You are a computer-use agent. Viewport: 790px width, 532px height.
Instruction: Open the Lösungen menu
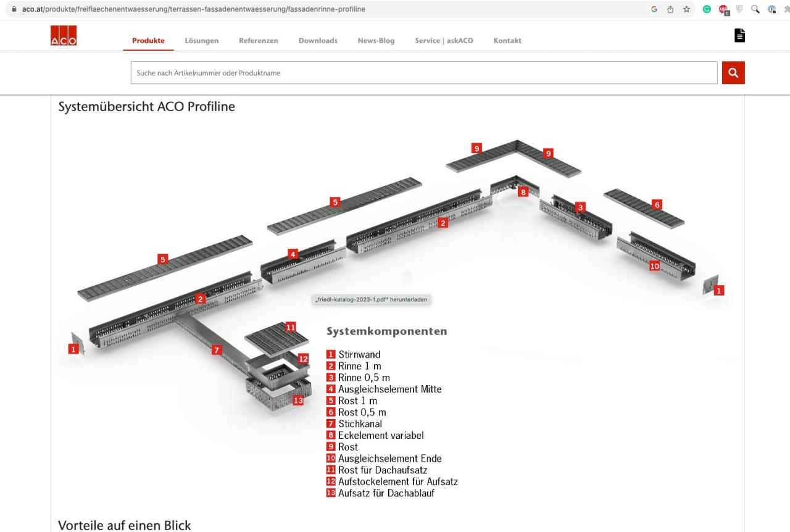coord(202,41)
